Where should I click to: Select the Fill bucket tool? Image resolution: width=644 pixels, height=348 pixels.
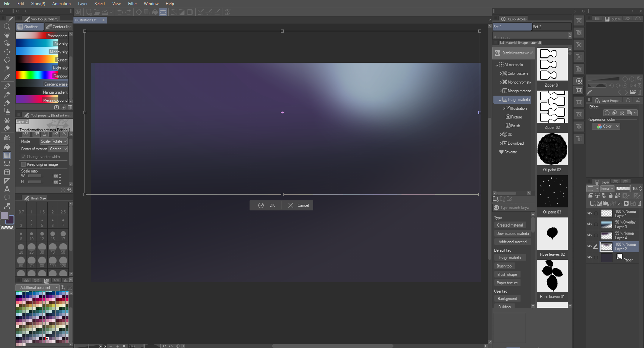(x=7, y=147)
